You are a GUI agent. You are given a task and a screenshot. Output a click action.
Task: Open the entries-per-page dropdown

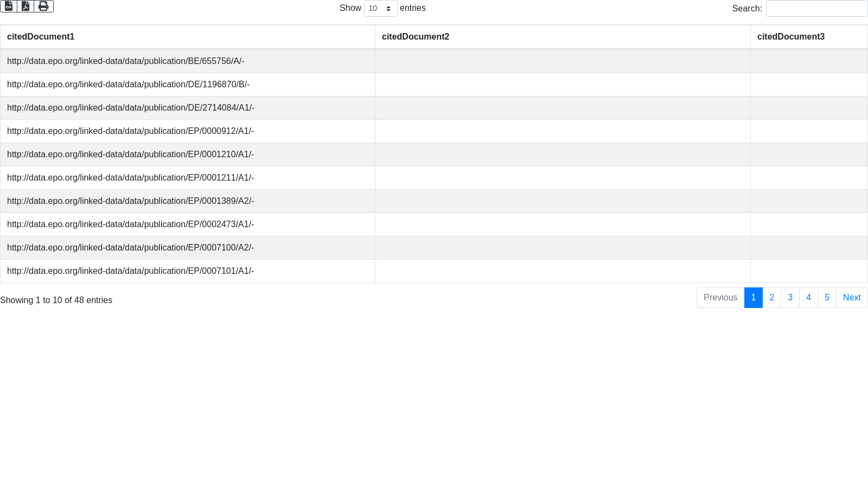tap(380, 9)
